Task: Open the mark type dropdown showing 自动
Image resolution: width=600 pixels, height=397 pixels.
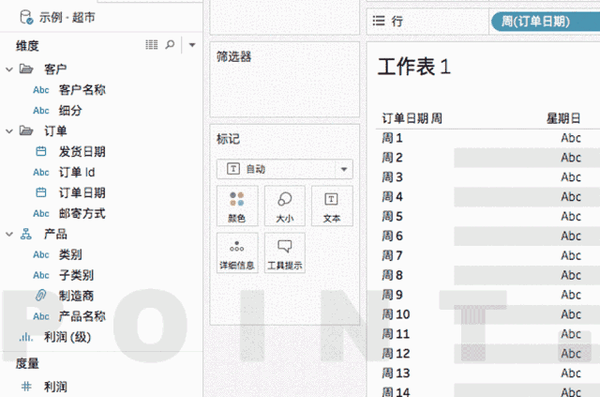Action: (284, 169)
